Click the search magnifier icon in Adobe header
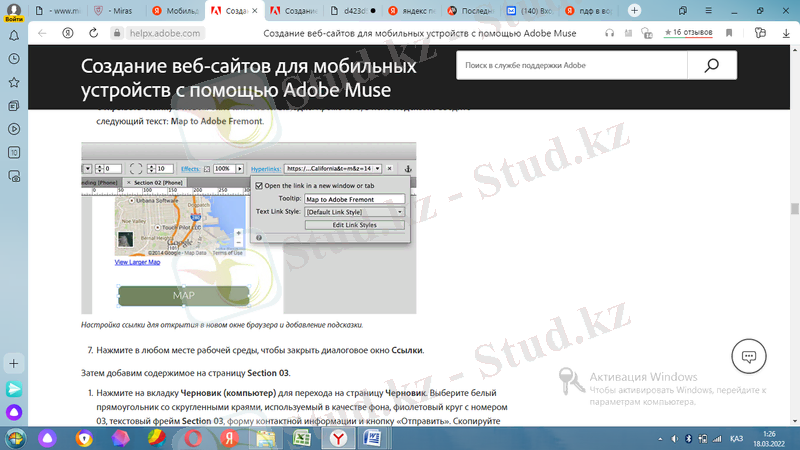This screenshot has height=450, width=800. pos(712,66)
